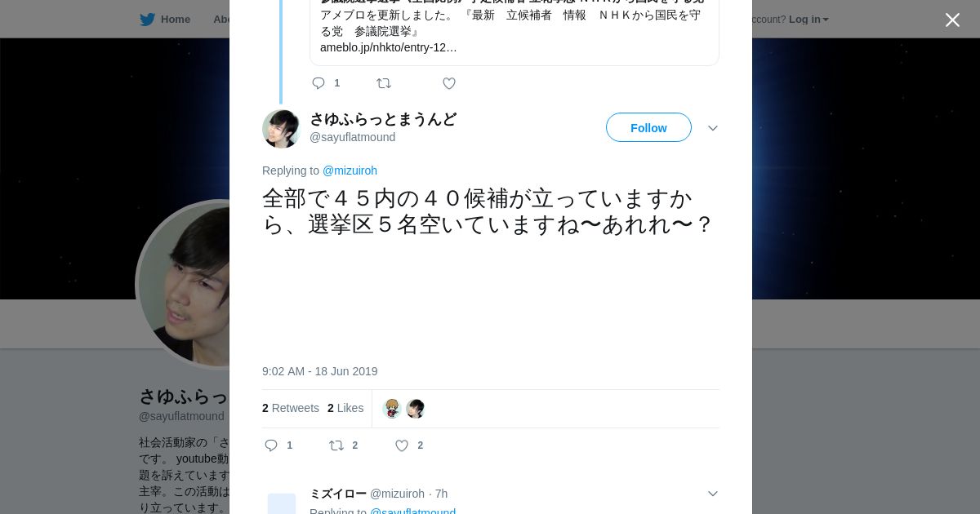
Task: Open the 9:02 AM - 18 Jun 2019 timestamp
Action: pyautogui.click(x=320, y=371)
